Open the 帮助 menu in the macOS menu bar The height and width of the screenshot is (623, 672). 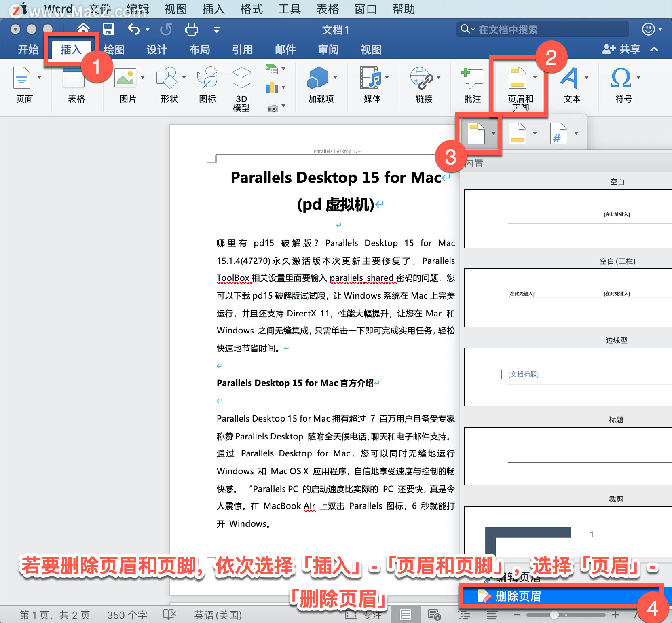point(404,9)
